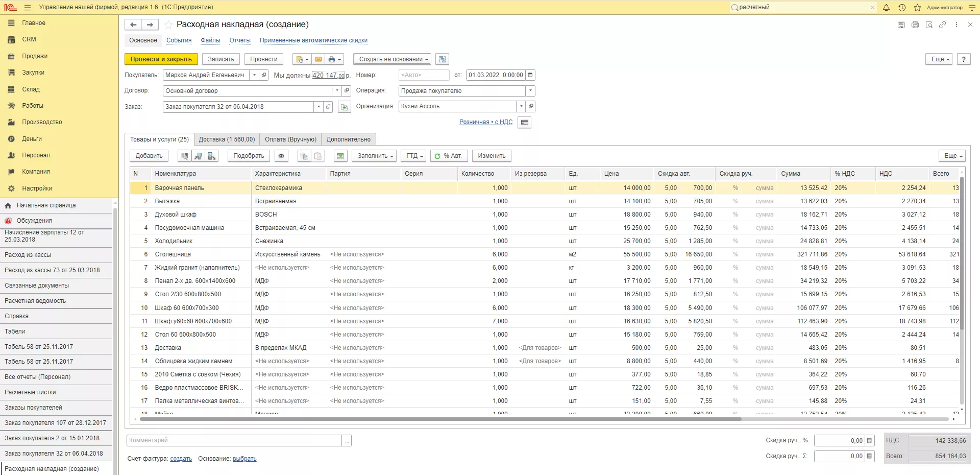This screenshot has height=475, width=980.
Task: Switch to Доставка (1 560,00) tab
Action: [227, 139]
